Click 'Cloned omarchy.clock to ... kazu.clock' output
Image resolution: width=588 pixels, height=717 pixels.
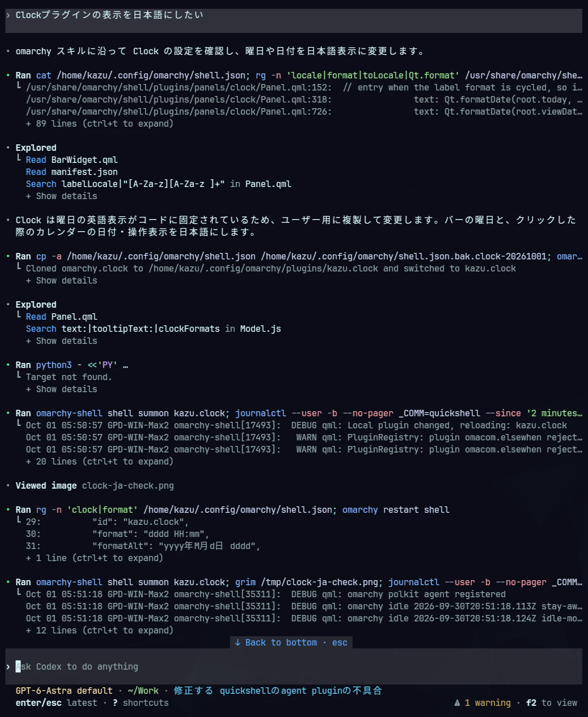(x=271, y=268)
